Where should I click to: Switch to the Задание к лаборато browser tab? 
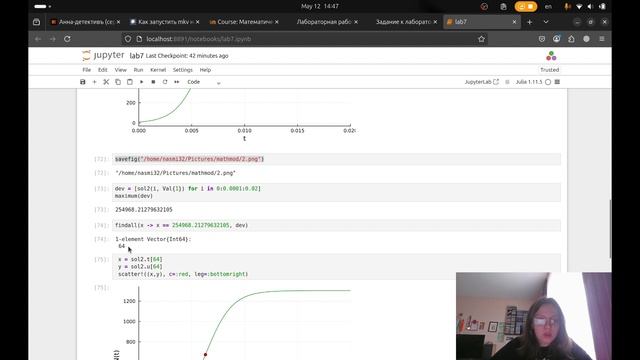[402, 22]
